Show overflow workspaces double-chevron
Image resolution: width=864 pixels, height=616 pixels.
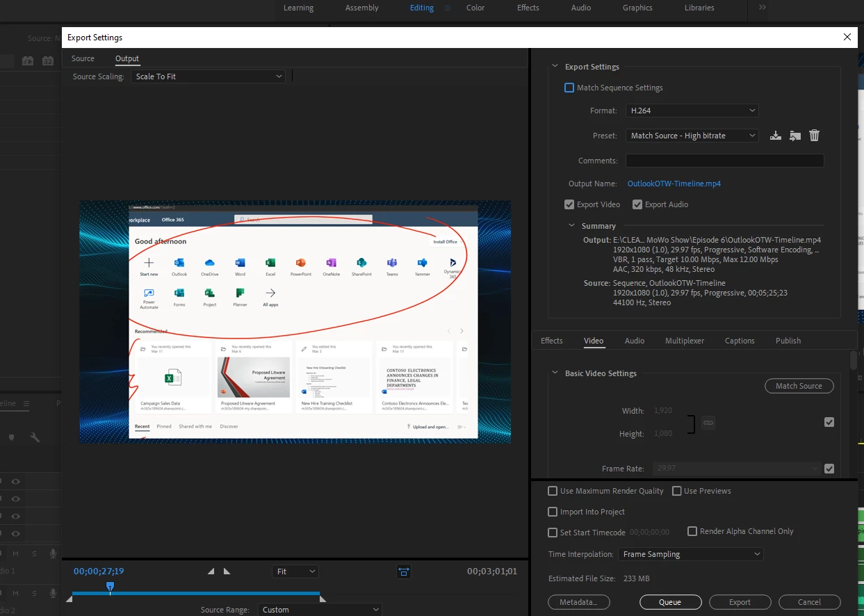point(763,8)
